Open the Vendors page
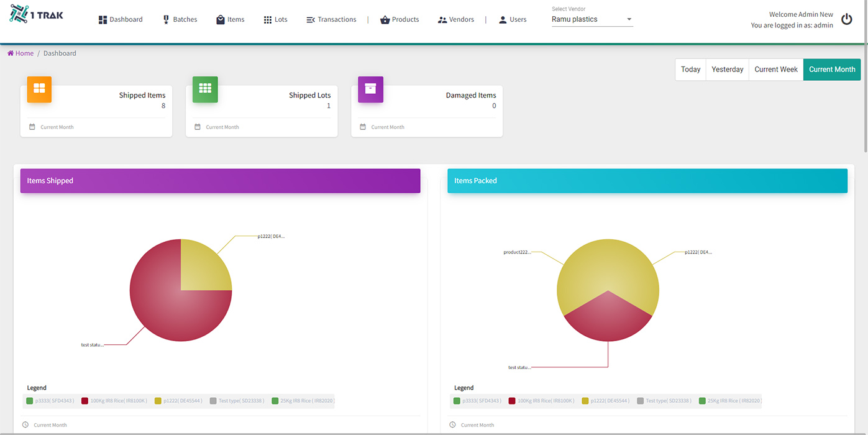 (455, 20)
